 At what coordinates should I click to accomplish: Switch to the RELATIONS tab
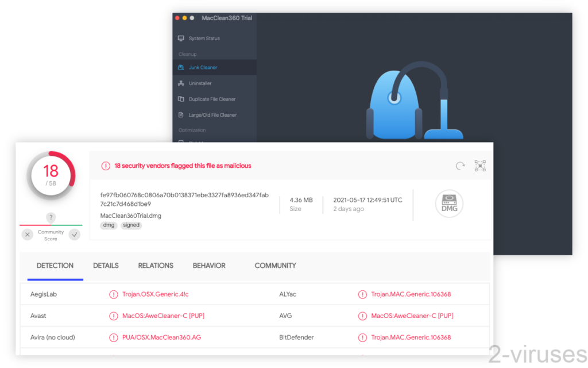[x=156, y=266]
